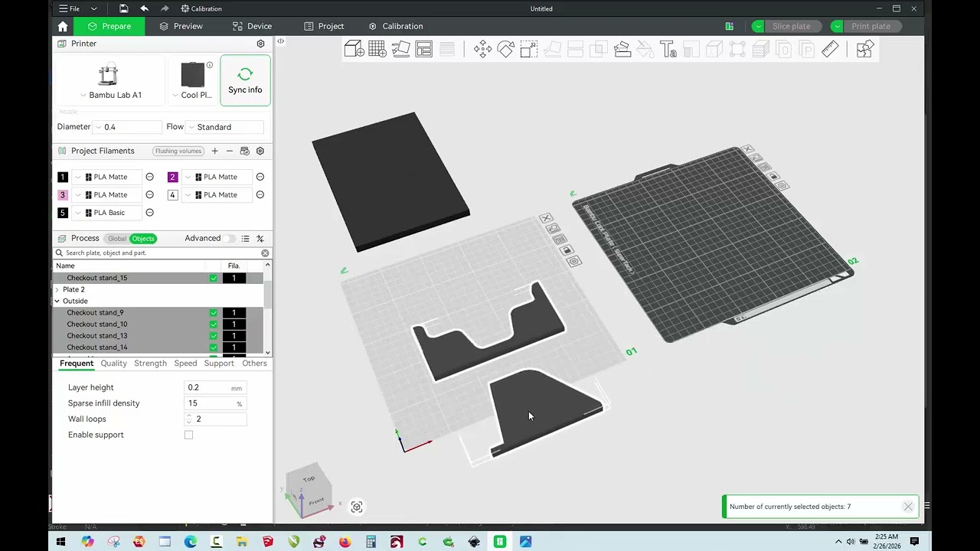Viewport: 980px width, 551px height.
Task: Click the Add plate grid icon
Action: 377,49
